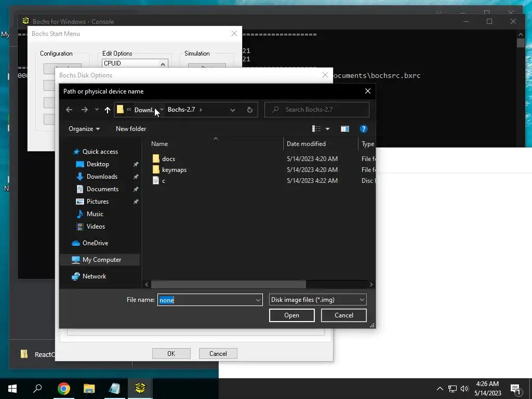Close the Bochs Disk Options window
Screen dimensions: 532x399
click(325, 75)
